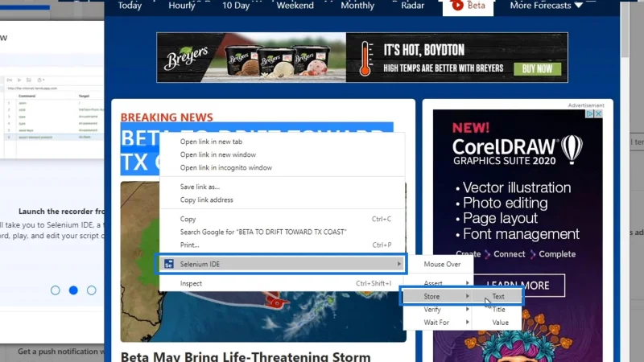Click the AdChoices triangle icon
Screen dimensions: 644x362
pyautogui.click(x=590, y=113)
